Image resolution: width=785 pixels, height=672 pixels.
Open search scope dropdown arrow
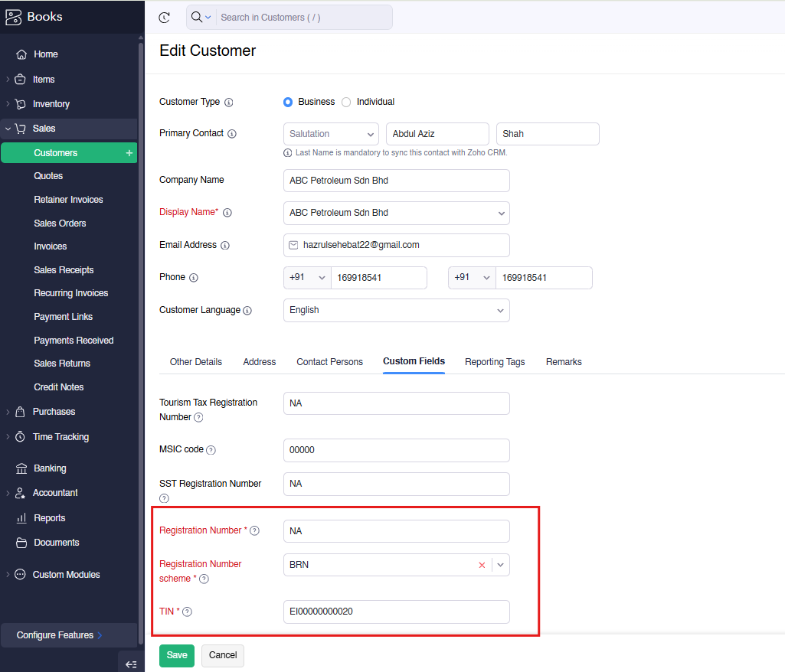208,17
